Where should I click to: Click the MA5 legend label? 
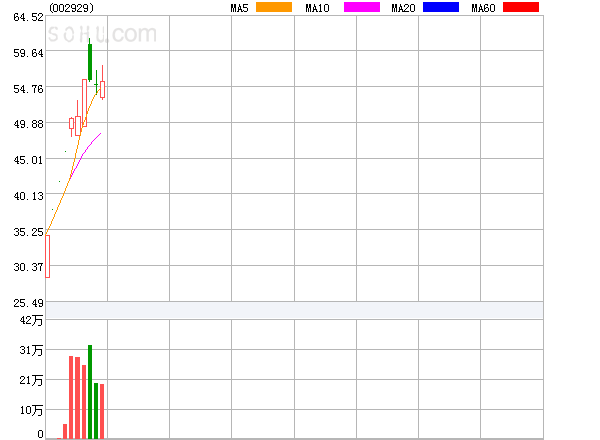(x=239, y=8)
